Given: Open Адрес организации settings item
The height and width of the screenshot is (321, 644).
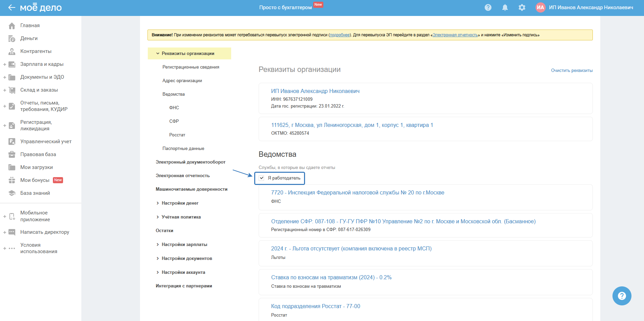Looking at the screenshot, I should tap(182, 81).
